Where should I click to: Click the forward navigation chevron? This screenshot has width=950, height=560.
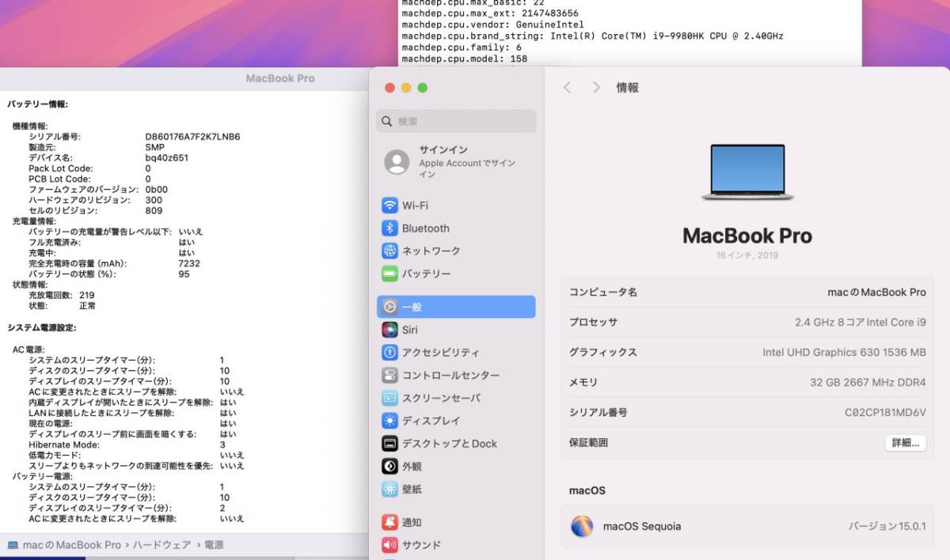coord(596,88)
